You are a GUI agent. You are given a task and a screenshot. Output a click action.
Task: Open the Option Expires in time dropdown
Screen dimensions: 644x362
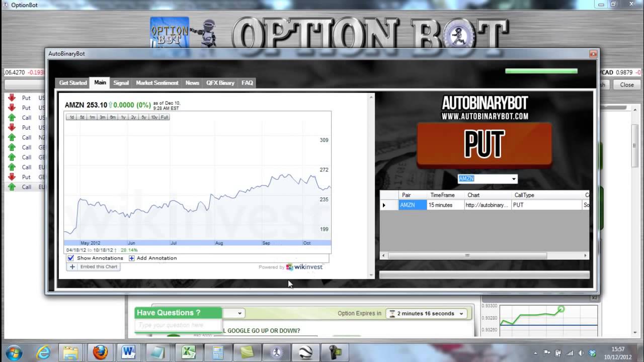click(x=461, y=313)
